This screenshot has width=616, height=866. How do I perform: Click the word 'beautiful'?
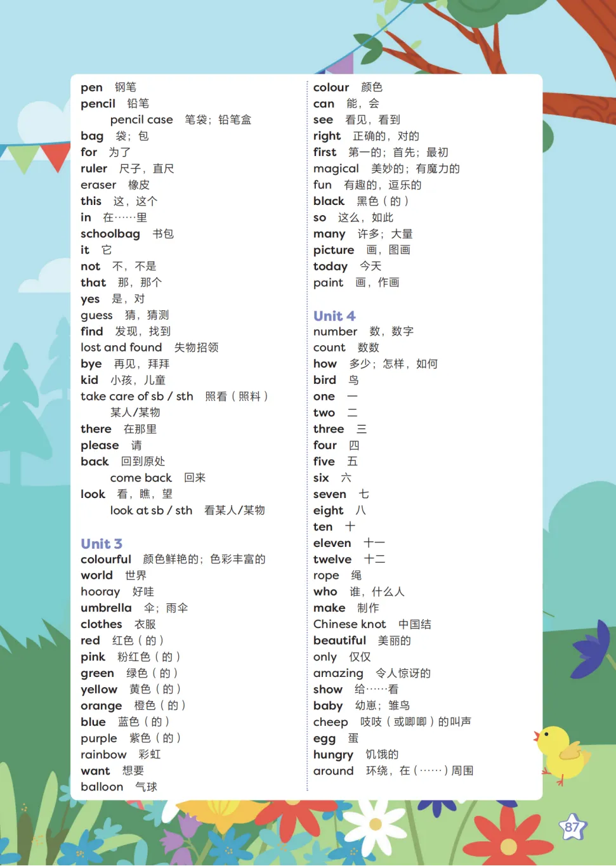[x=340, y=641]
